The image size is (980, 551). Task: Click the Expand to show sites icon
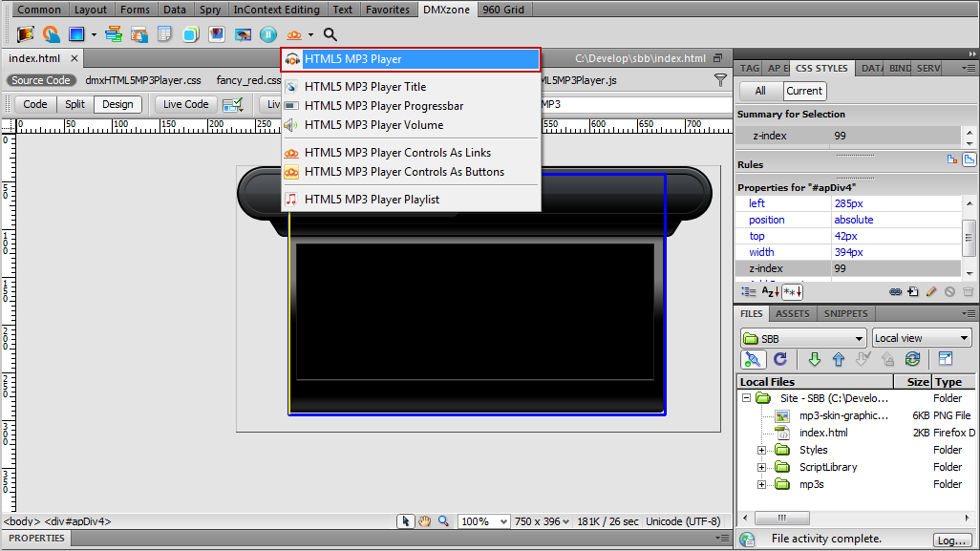pos(946,359)
